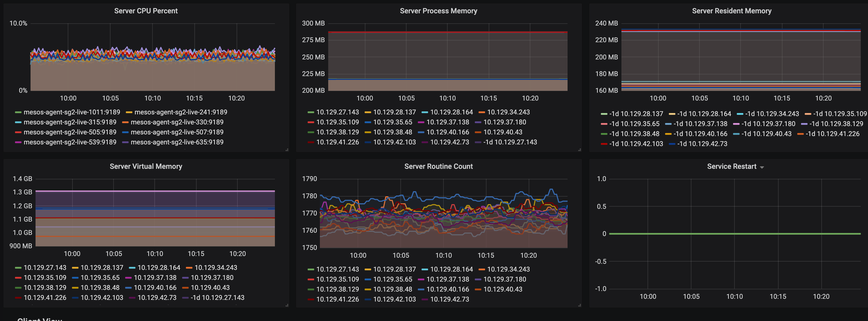This screenshot has width=868, height=321.
Task: Click -1d 10.129.28.164 in Resident Memory legend
Action: [x=704, y=114]
